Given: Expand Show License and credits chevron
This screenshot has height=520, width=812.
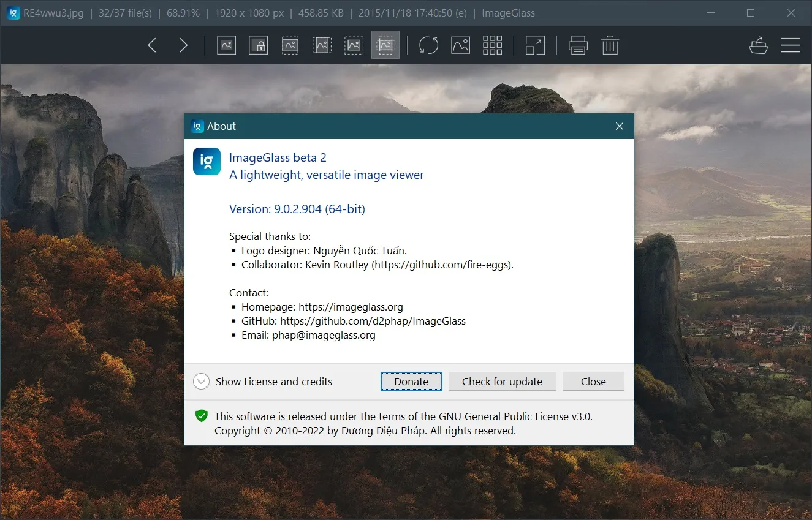Looking at the screenshot, I should point(201,382).
